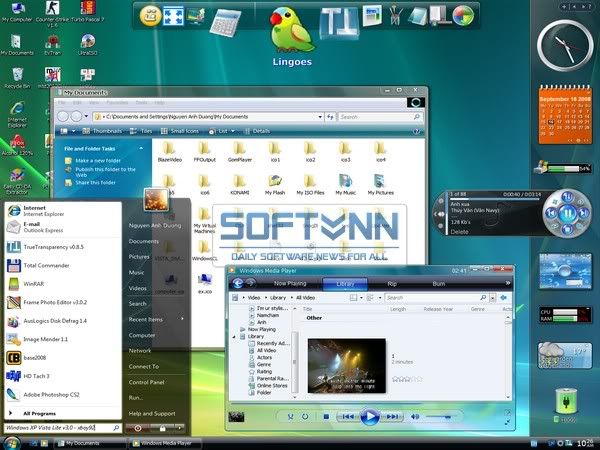Screen dimensions: 600x450
Task: Switch folder view to Thumbnails
Action: click(x=103, y=131)
